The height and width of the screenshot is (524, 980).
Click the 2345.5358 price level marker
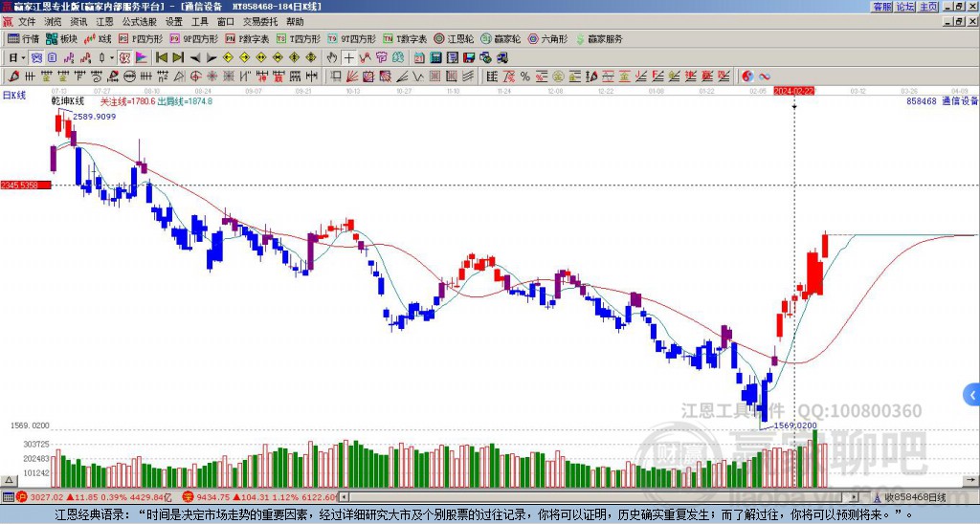(26, 186)
